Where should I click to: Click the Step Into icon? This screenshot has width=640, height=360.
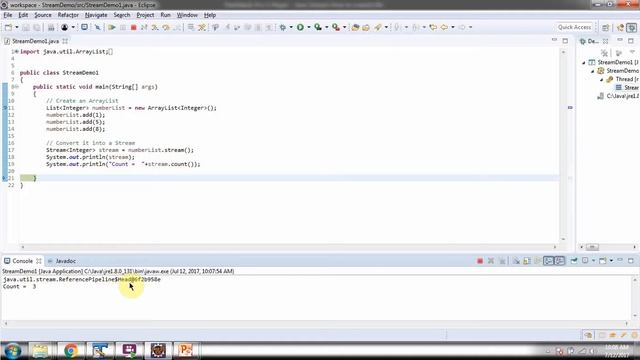click(155, 27)
